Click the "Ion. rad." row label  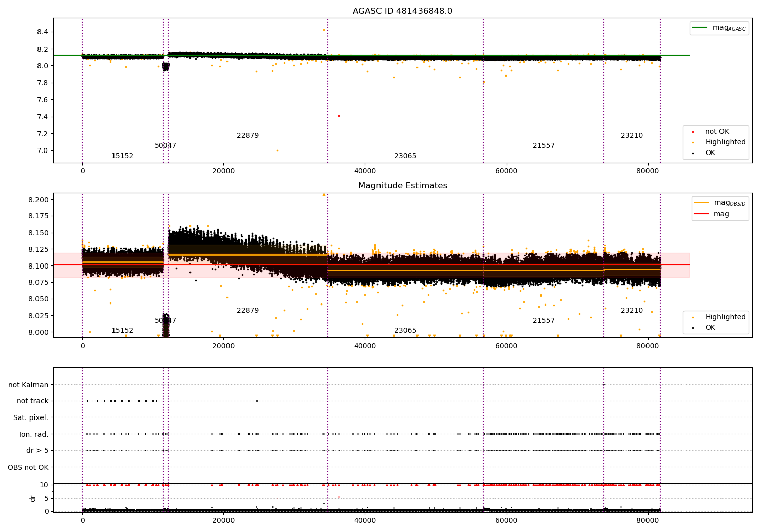(33, 435)
